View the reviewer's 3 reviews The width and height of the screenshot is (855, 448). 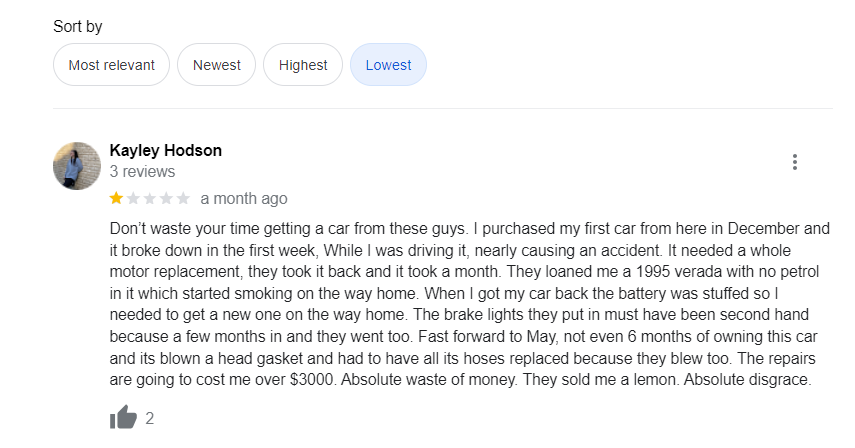pyautogui.click(x=142, y=172)
